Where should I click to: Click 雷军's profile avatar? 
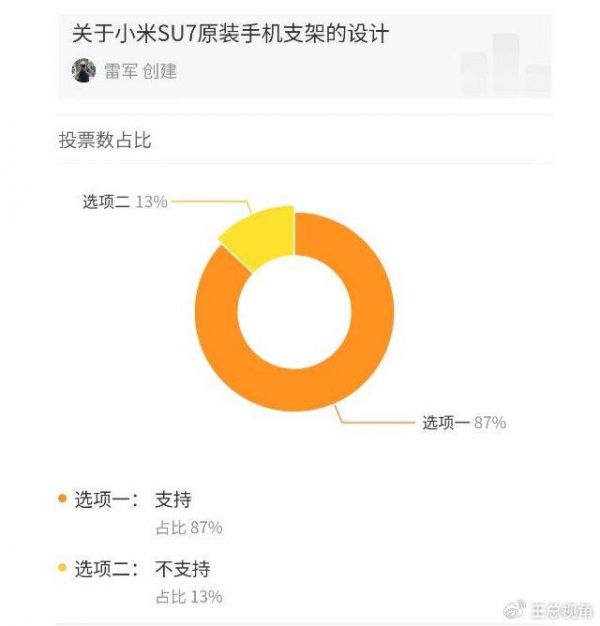point(83,70)
